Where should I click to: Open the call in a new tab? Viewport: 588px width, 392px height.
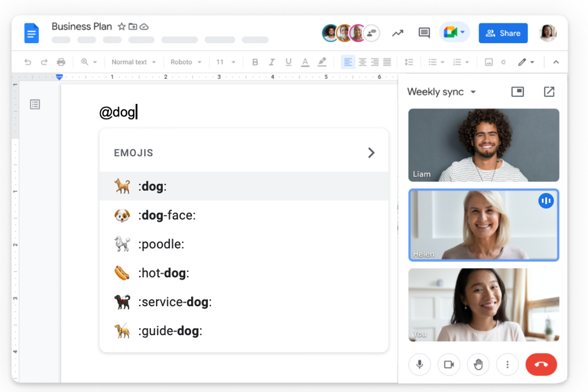pos(549,92)
